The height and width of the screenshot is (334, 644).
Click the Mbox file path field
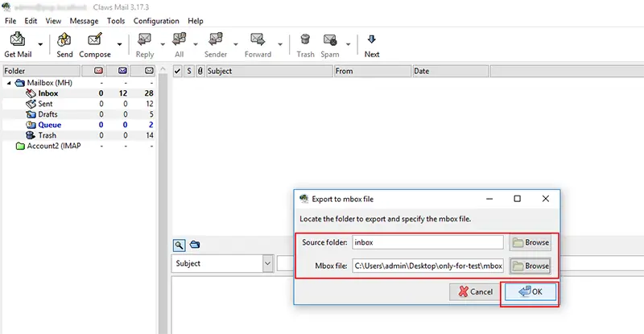(x=427, y=266)
